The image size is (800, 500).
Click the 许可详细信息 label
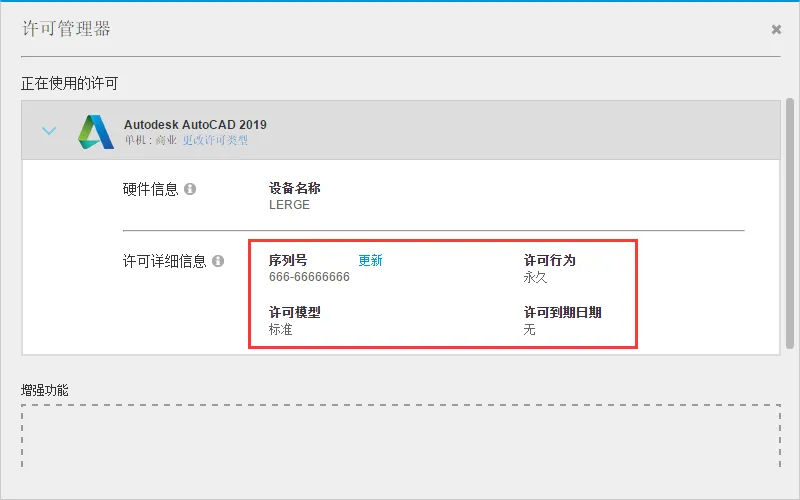pyautogui.click(x=164, y=262)
